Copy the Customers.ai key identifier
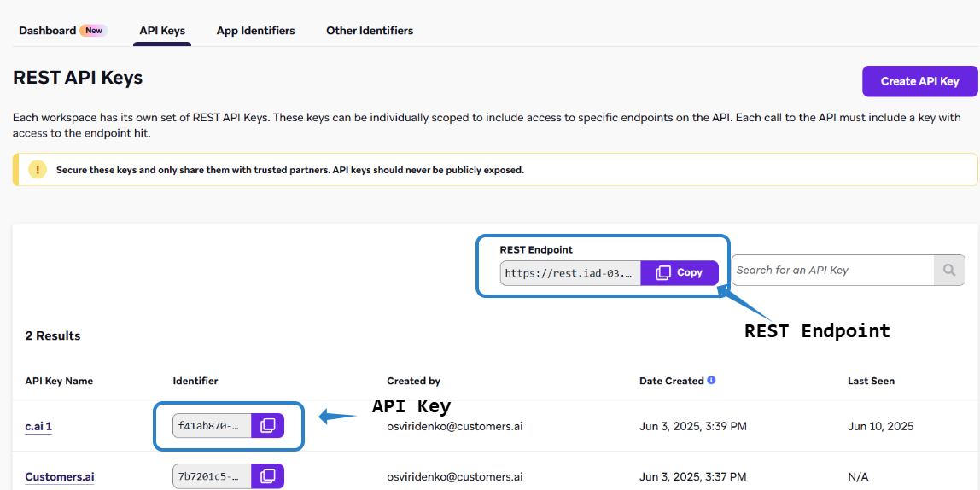The height and width of the screenshot is (490, 980). coord(267,476)
